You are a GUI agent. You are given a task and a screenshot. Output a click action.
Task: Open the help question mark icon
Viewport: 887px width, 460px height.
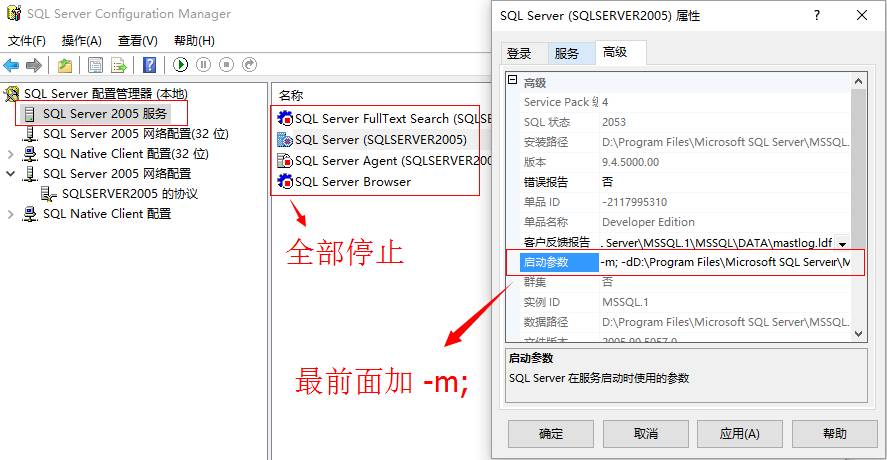(149, 65)
